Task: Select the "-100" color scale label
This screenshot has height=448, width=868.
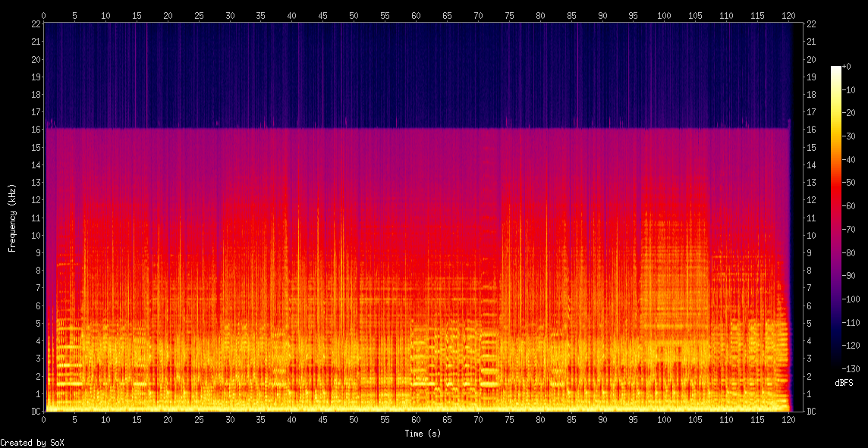Action: coord(851,299)
